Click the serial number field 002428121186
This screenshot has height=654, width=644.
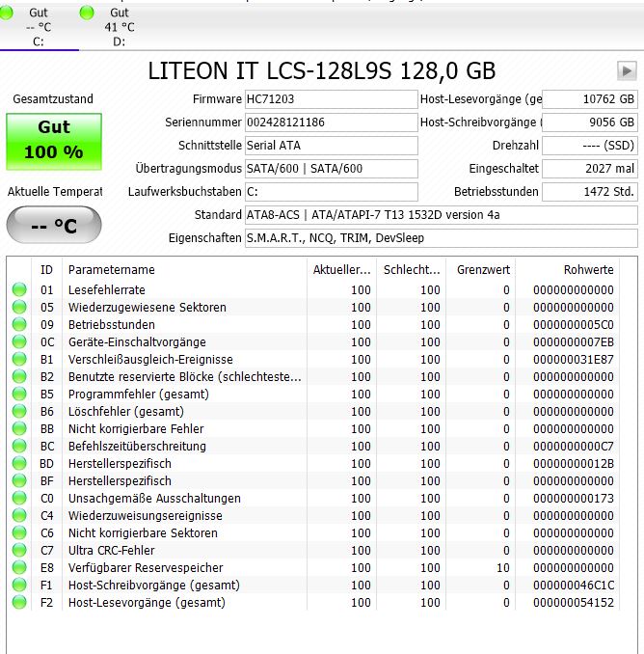[x=332, y=123]
